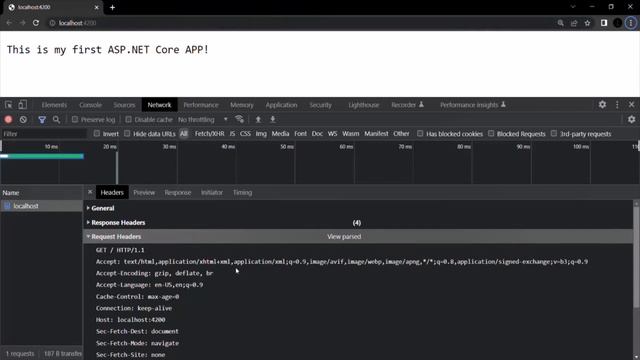Enable Disable cache checkbox
640x360 pixels.
click(128, 120)
